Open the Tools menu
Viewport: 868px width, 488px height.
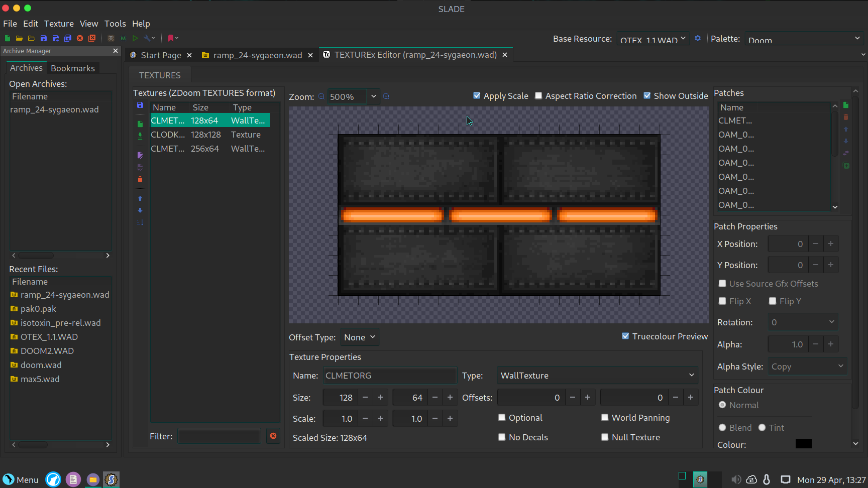click(115, 24)
